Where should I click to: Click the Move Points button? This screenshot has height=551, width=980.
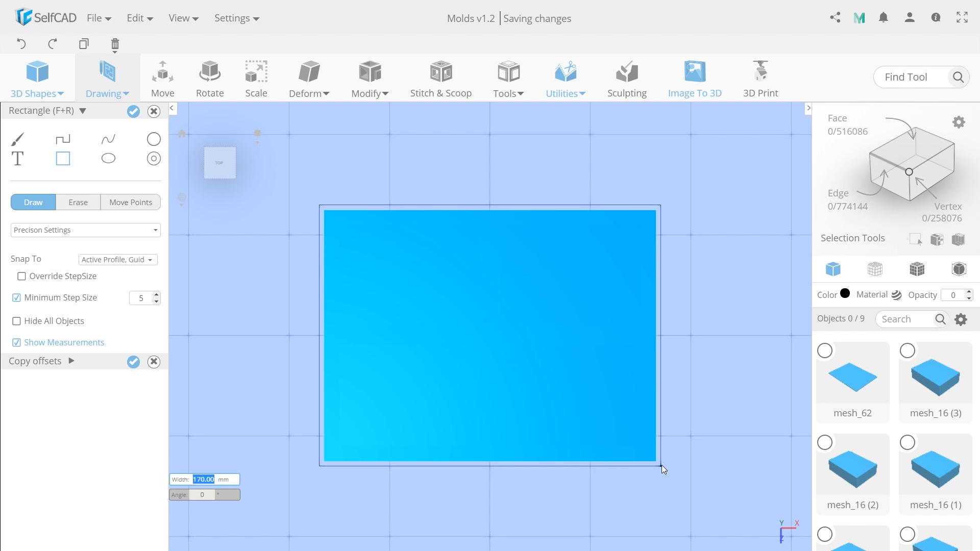131,202
